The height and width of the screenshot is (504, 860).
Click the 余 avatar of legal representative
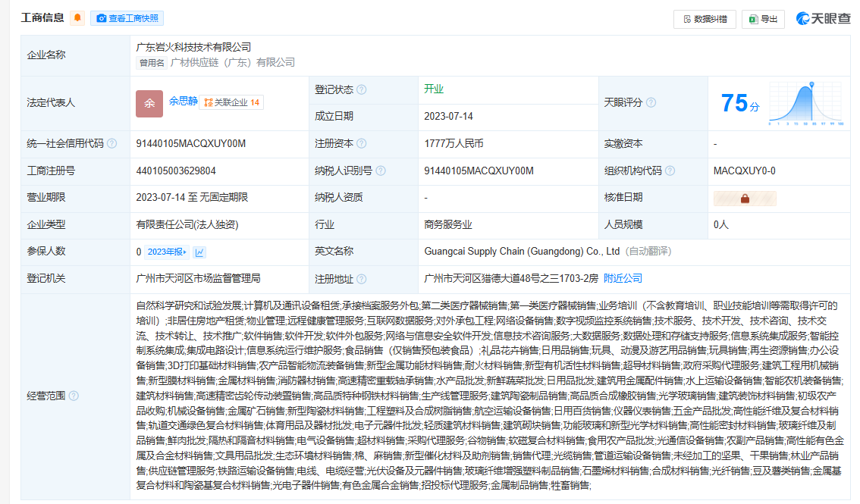point(149,104)
